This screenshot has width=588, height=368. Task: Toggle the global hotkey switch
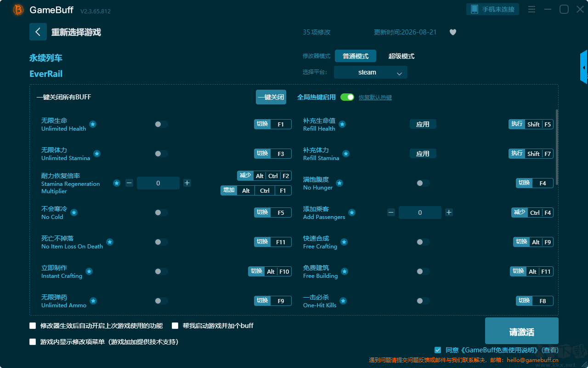[347, 97]
